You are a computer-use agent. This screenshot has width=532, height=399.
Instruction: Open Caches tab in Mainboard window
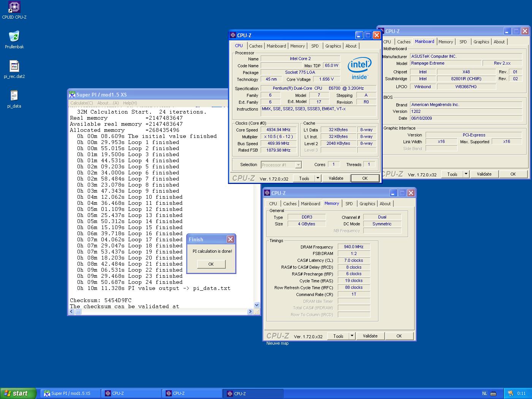[404, 42]
